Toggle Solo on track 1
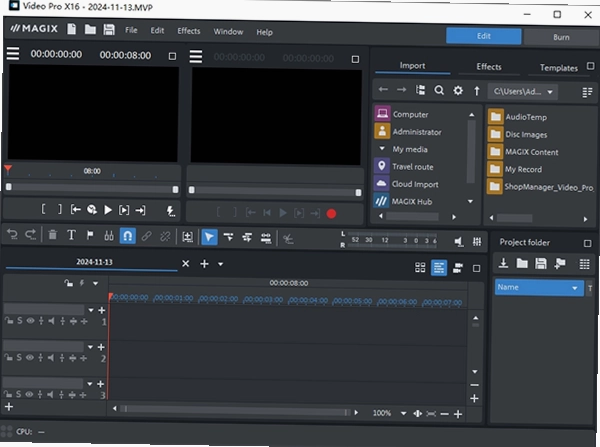This screenshot has width=600, height=447. click(x=20, y=321)
